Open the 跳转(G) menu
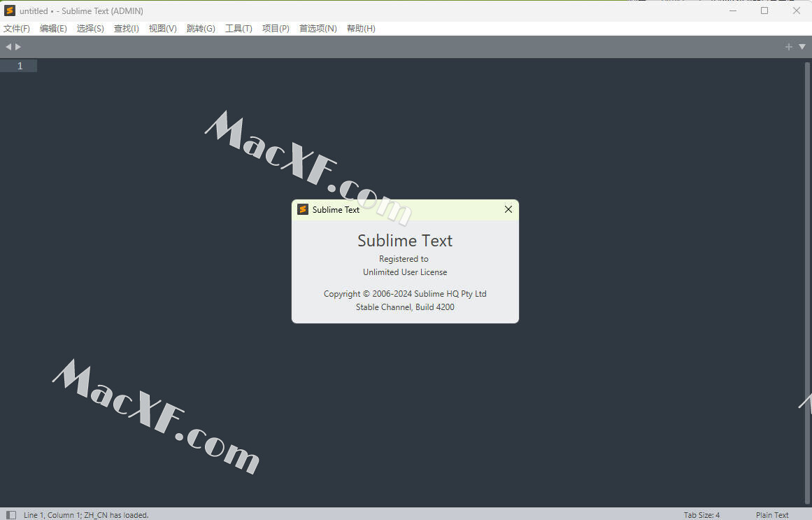Screen dimensions: 812x520 point(201,29)
